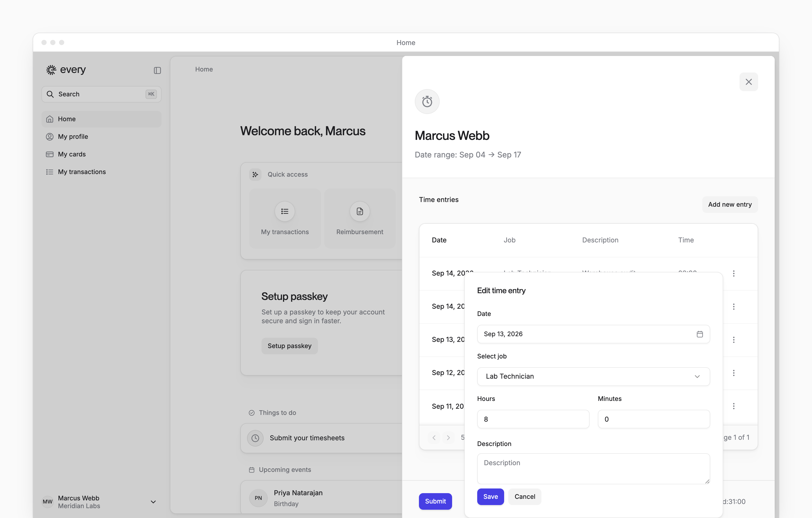Click the every logo
Image resolution: width=812 pixels, height=518 pixels.
pos(66,70)
